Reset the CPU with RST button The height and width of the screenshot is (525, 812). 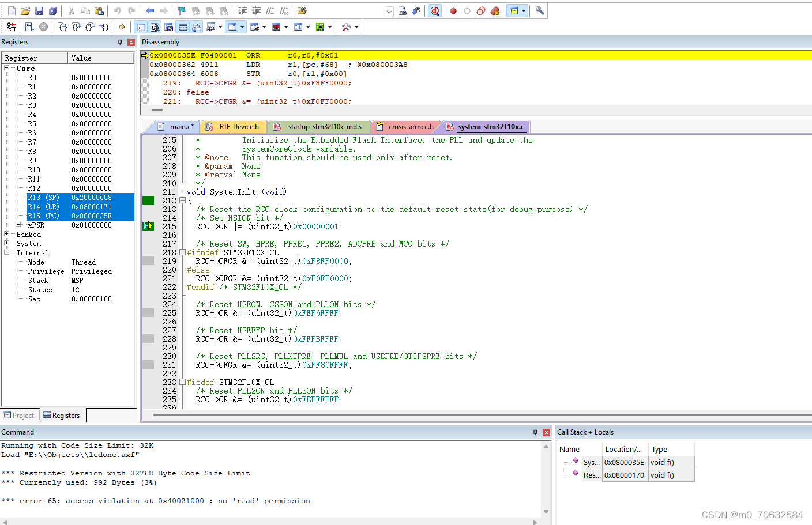[x=12, y=27]
